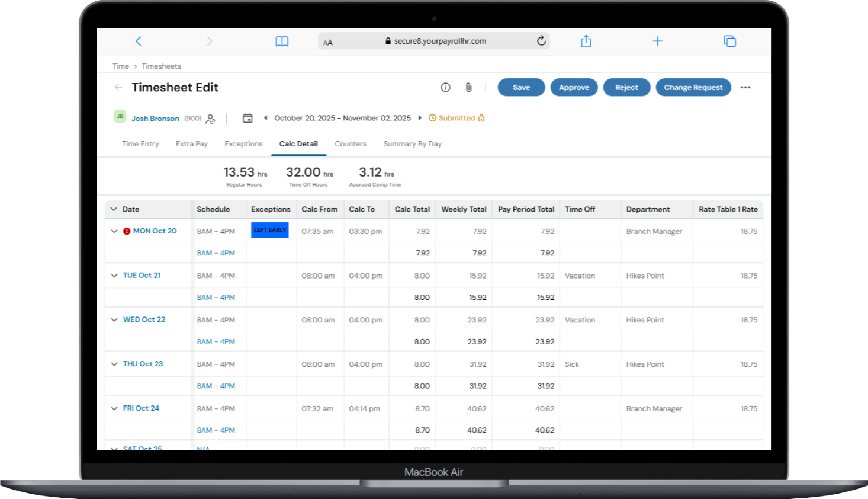Switch to the Counters tab
This screenshot has width=868, height=499.
351,143
